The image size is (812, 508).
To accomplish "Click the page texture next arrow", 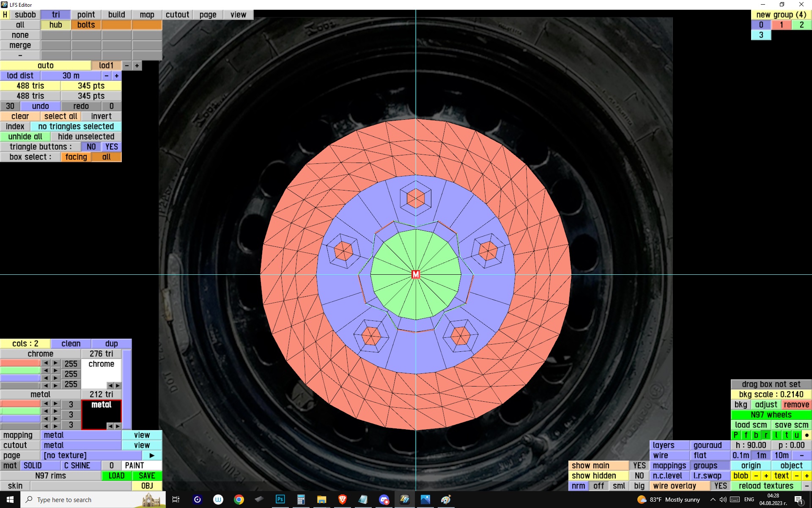I will click(152, 455).
